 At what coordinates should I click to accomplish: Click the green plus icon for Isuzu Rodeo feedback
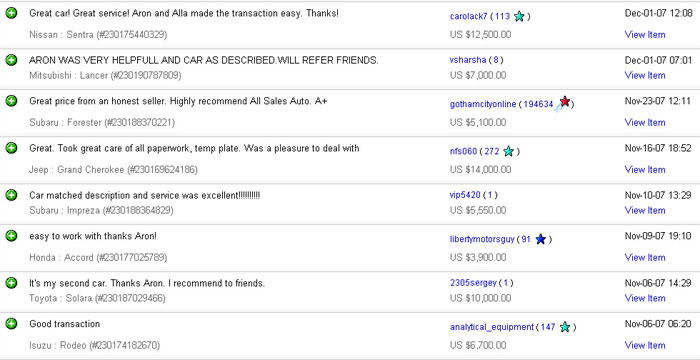click(11, 323)
